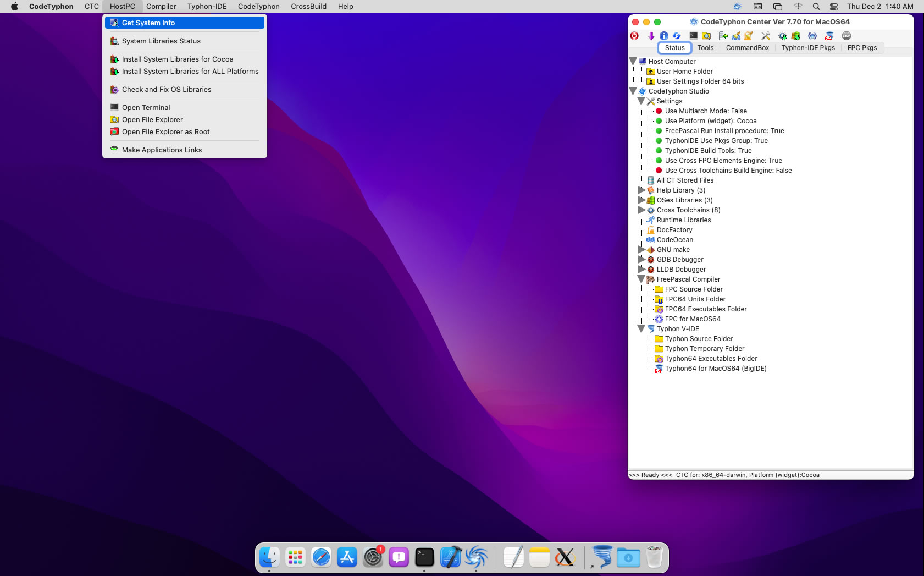Click the blue info toolbar icon

tap(663, 36)
